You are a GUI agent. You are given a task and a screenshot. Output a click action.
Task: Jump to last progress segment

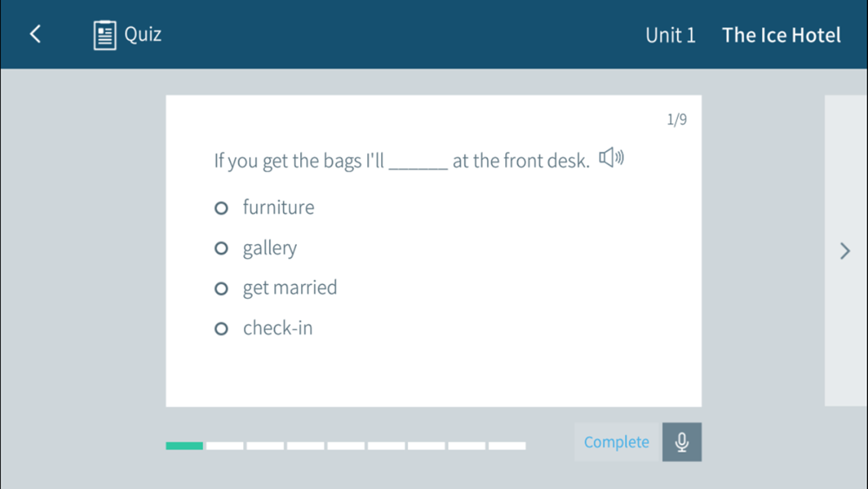507,446
